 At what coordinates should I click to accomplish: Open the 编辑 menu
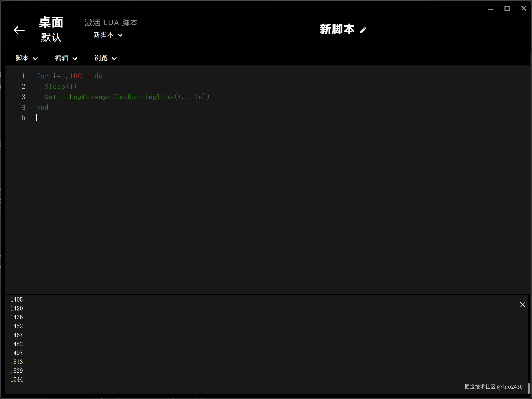point(62,58)
